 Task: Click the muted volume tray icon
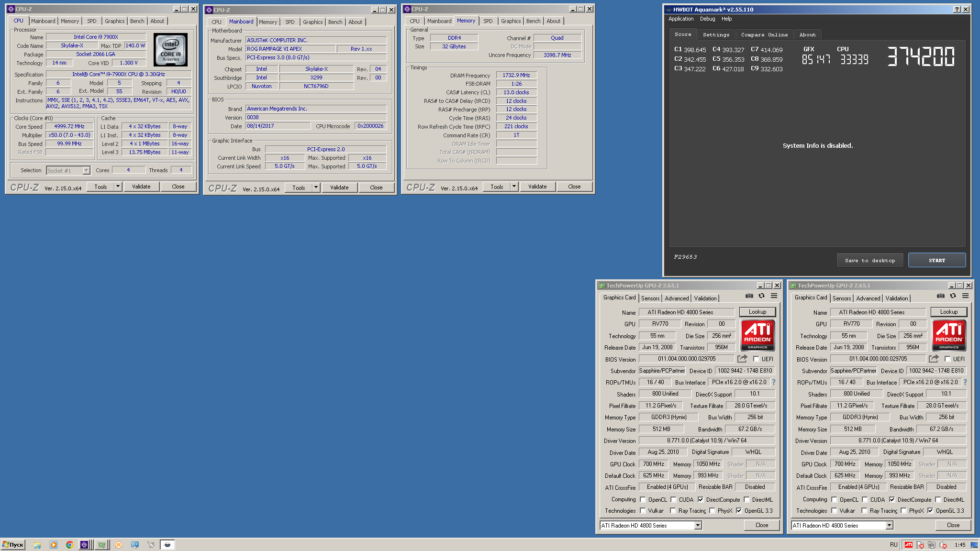[x=943, y=545]
